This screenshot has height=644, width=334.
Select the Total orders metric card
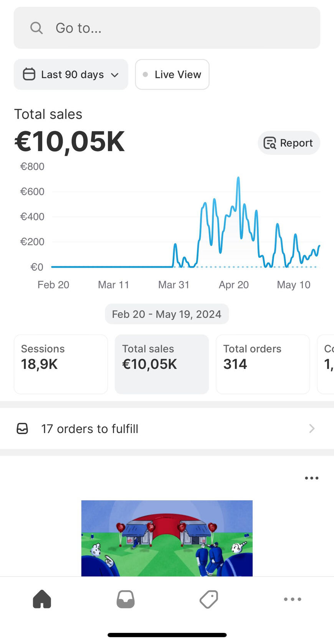[263, 364]
